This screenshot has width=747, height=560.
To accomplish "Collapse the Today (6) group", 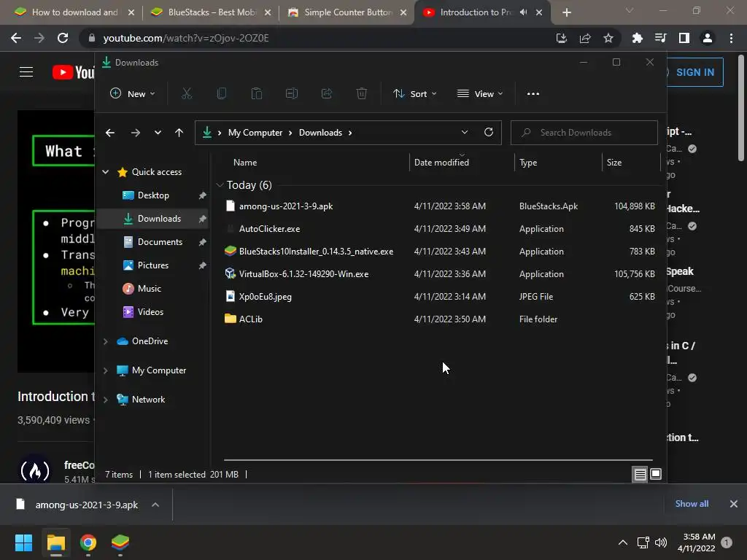I will coord(220,184).
